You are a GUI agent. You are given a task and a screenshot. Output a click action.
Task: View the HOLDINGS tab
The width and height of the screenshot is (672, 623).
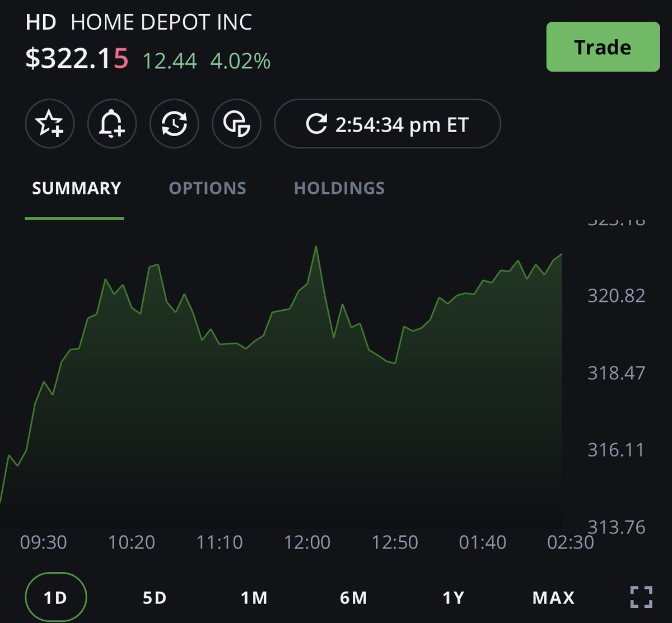(x=339, y=188)
